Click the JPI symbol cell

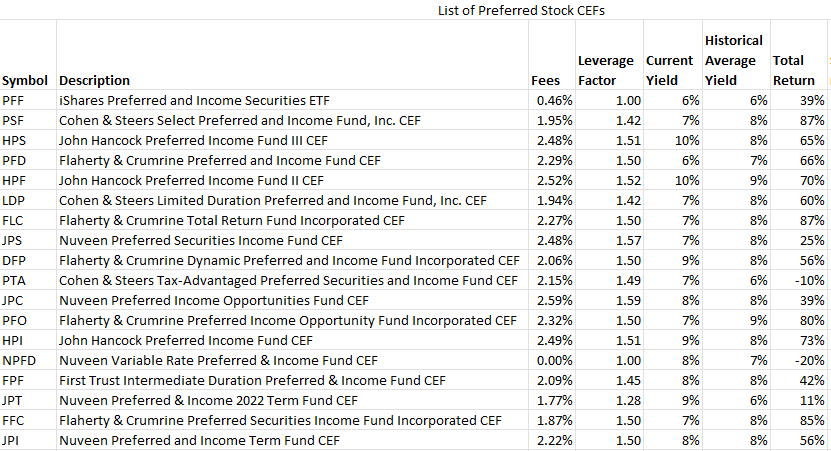[x=13, y=440]
